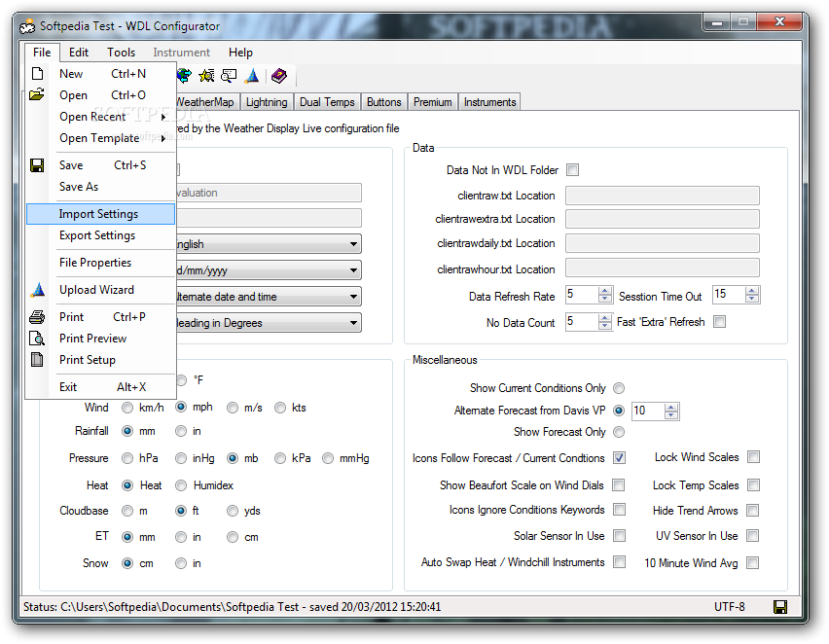The height and width of the screenshot is (644, 829).
Task: Open the Instruments tab
Action: point(489,102)
